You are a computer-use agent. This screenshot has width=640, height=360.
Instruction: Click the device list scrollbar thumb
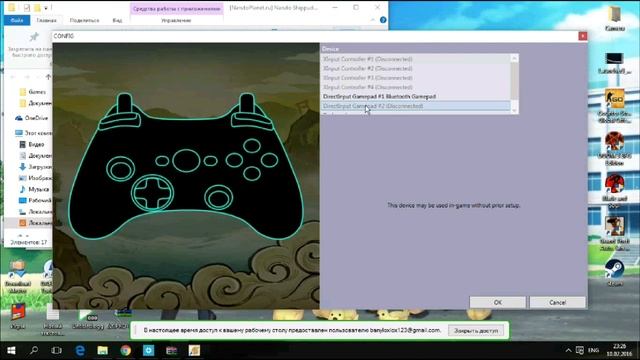click(x=514, y=81)
